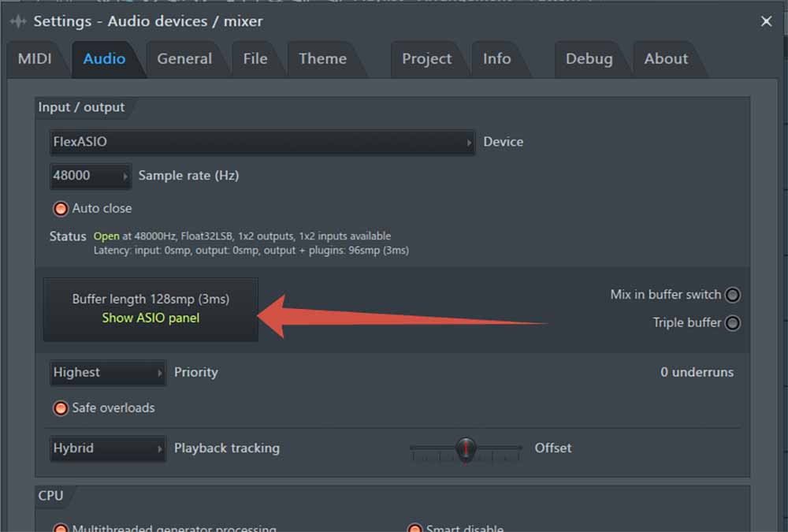Switch to the Debug tab
788x532 pixels.
pos(589,58)
